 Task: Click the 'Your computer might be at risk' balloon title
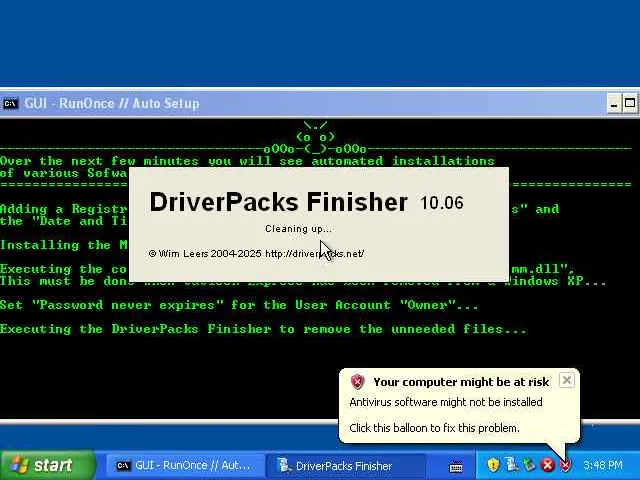(x=461, y=382)
